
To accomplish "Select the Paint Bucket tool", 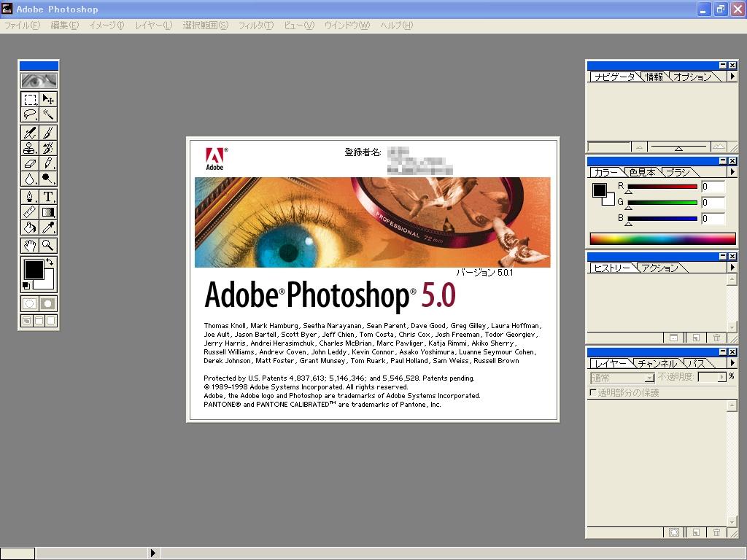I will [x=29, y=227].
